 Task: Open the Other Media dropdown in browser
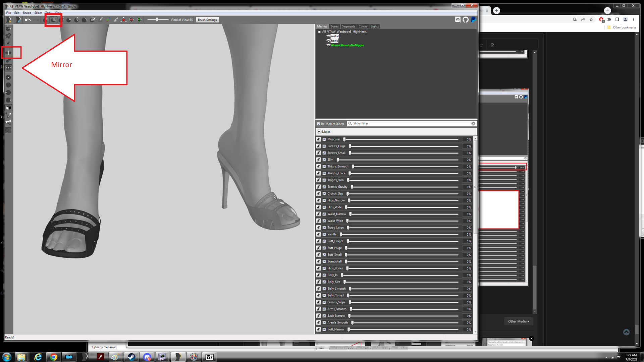(x=519, y=321)
